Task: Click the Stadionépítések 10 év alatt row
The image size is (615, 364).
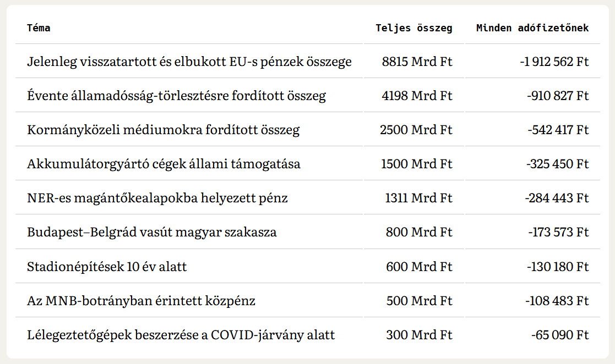Action: point(107,267)
